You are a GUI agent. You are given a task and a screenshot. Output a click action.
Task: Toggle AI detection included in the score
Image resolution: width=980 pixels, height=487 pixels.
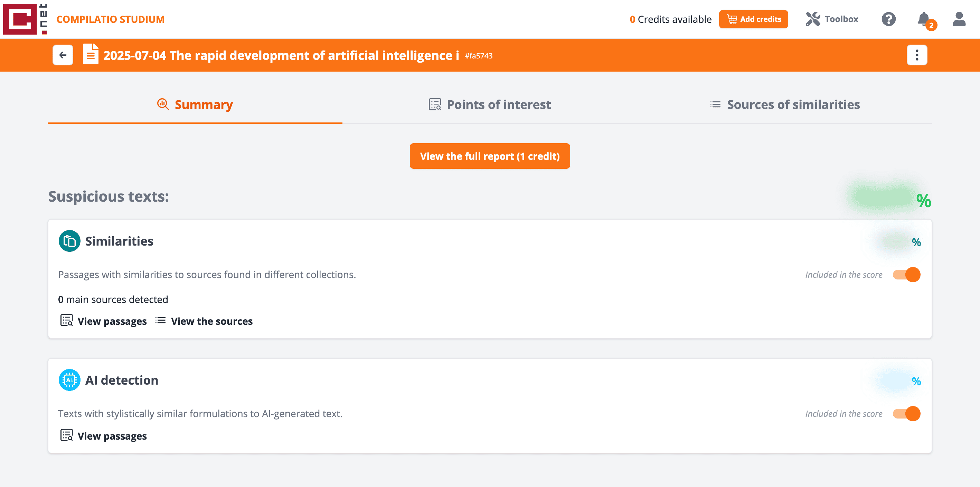[x=907, y=414]
